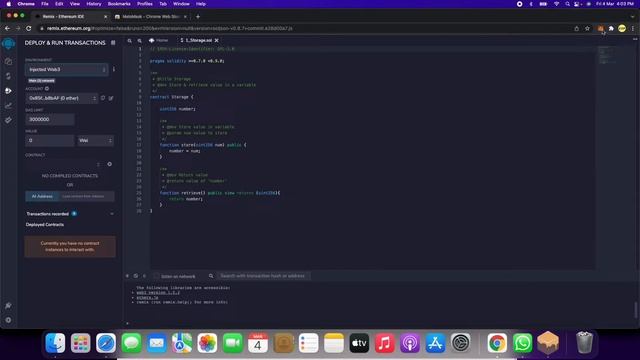Click the terminal search magnifier icon

[211, 276]
